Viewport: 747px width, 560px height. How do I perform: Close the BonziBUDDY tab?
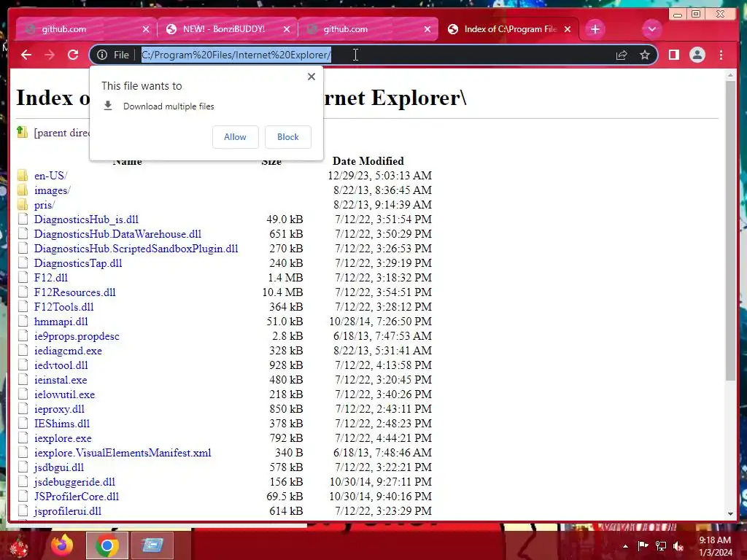point(286,29)
